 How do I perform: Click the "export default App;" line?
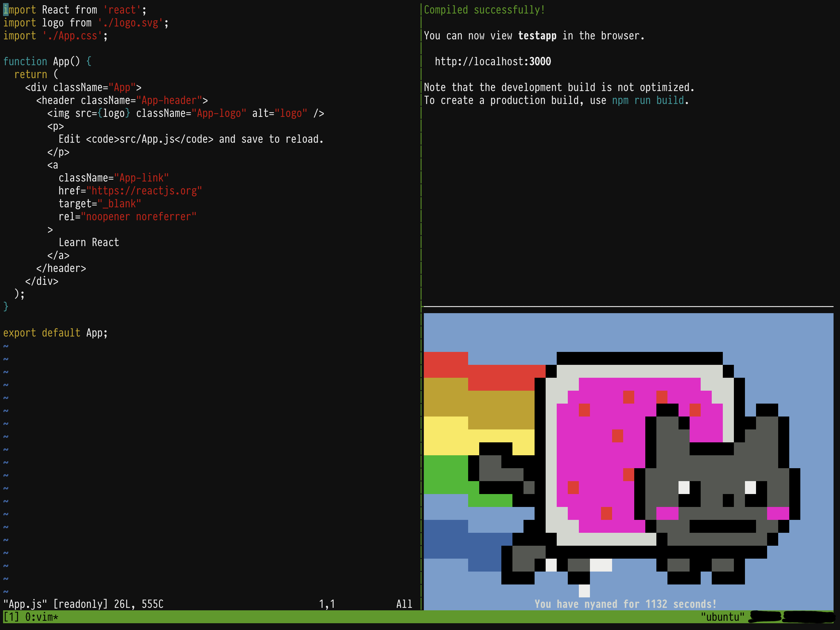click(x=55, y=333)
